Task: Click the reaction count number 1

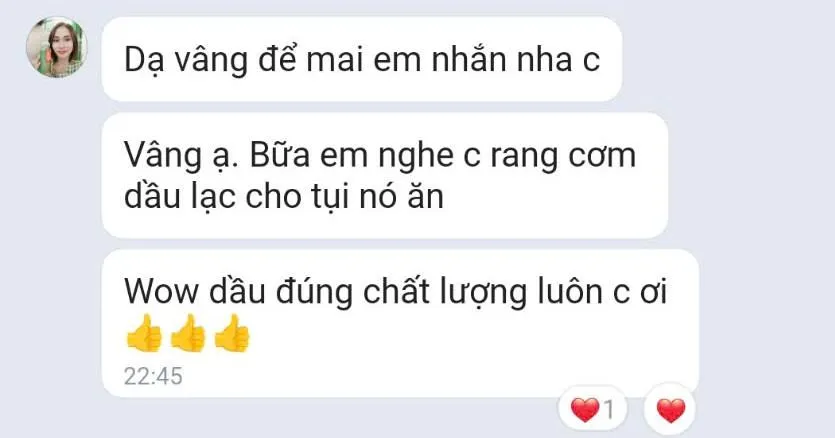Action: pos(609,410)
